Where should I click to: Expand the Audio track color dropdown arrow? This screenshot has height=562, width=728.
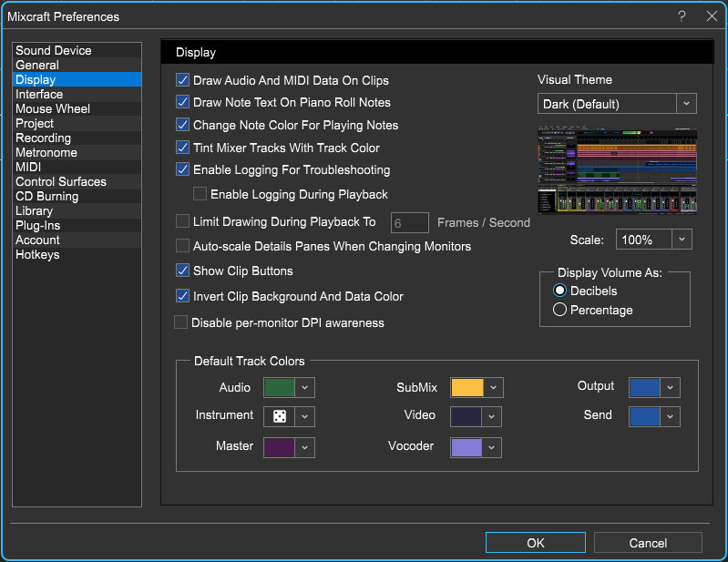pos(304,387)
